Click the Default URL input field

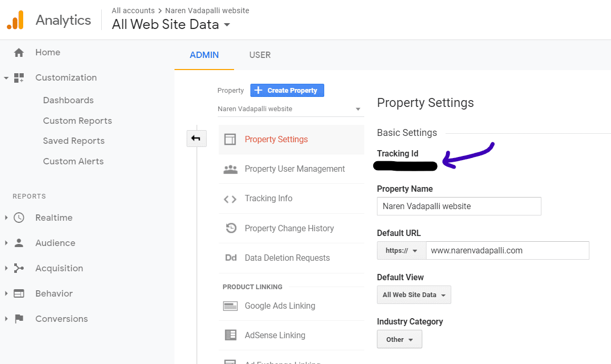[x=507, y=251]
